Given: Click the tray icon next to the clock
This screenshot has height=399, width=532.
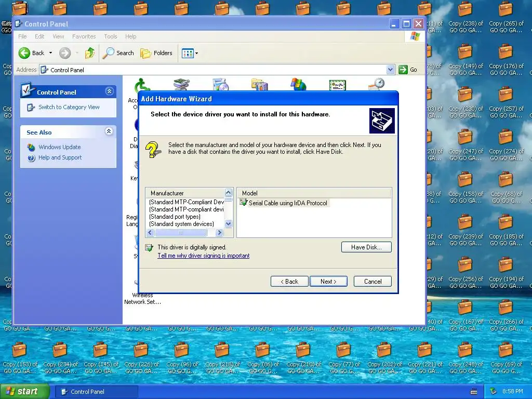Looking at the screenshot, I should [494, 392].
